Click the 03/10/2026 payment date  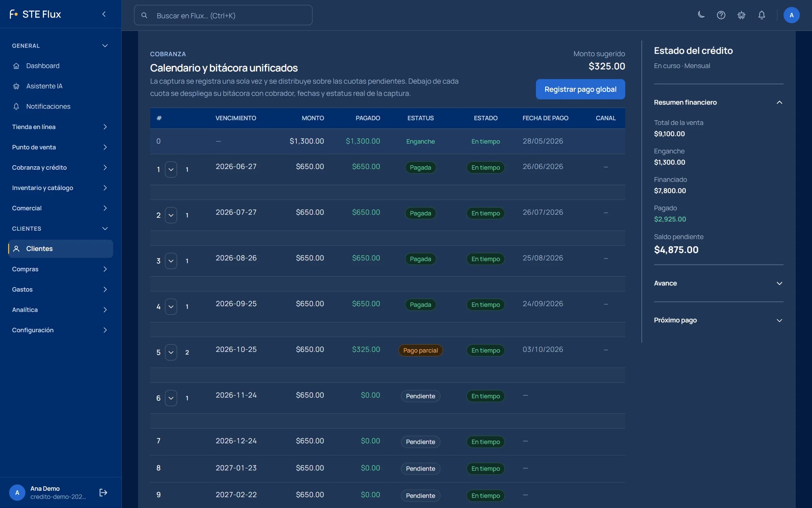tap(543, 349)
